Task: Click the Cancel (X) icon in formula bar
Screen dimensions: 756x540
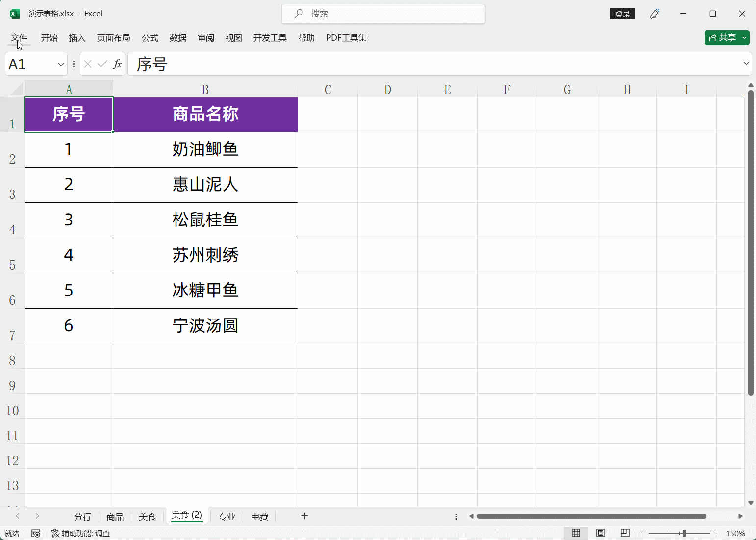Action: point(87,64)
